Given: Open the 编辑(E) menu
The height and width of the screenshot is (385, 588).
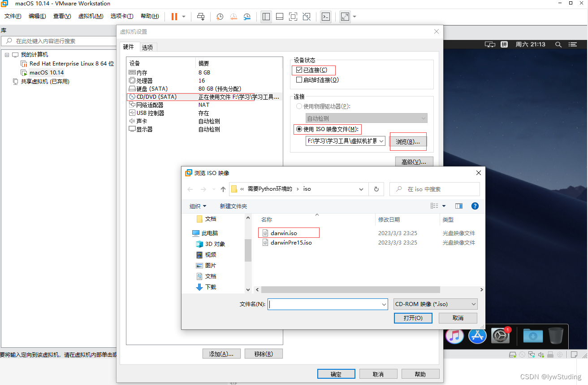Looking at the screenshot, I should coord(37,16).
